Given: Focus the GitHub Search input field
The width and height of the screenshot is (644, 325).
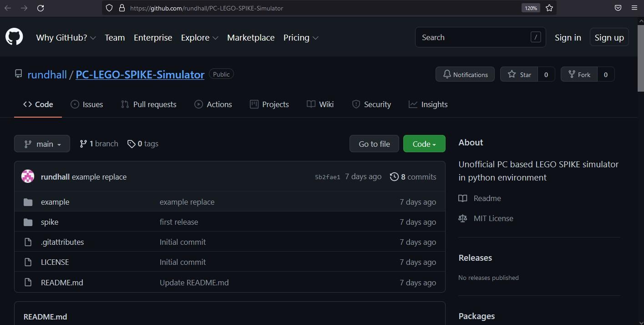Looking at the screenshot, I should click(481, 37).
